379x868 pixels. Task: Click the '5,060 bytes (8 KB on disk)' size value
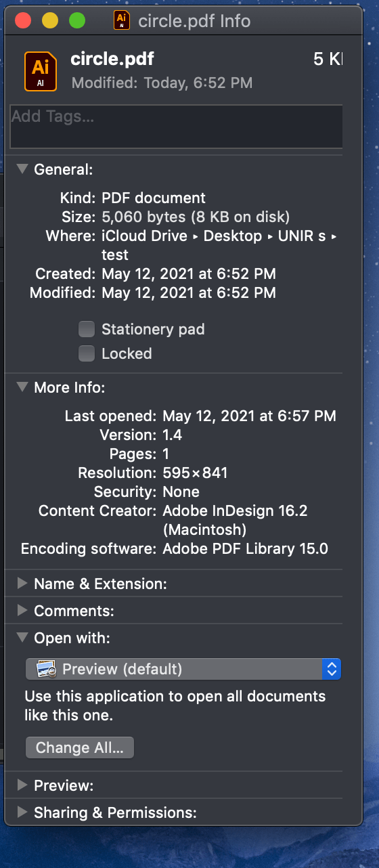point(196,217)
